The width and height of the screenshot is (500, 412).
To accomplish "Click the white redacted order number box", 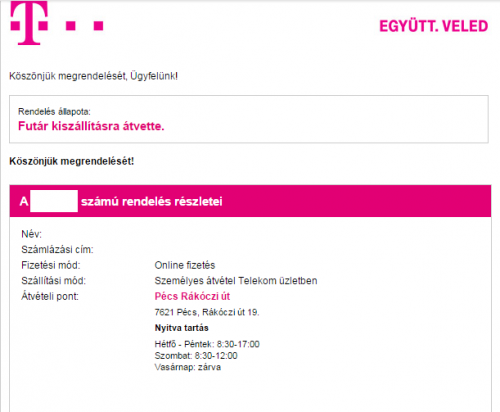I will (54, 201).
